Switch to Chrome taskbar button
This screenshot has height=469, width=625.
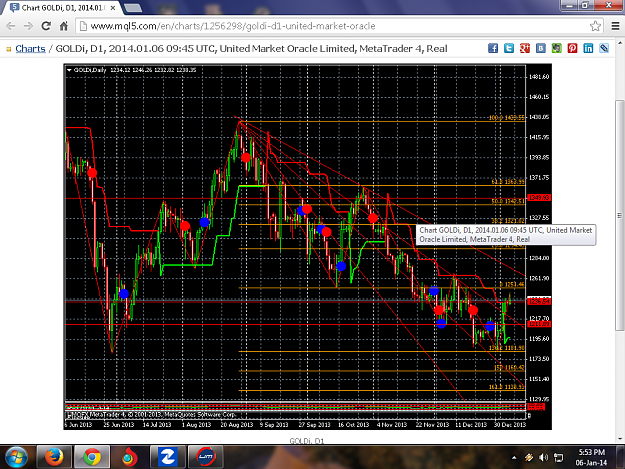pos(92,457)
